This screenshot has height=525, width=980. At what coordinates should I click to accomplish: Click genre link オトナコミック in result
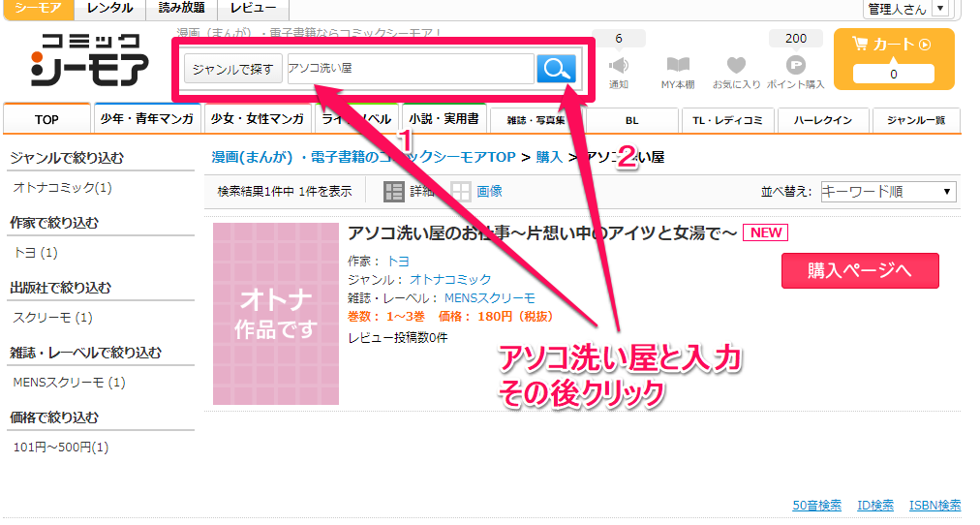tap(450, 279)
